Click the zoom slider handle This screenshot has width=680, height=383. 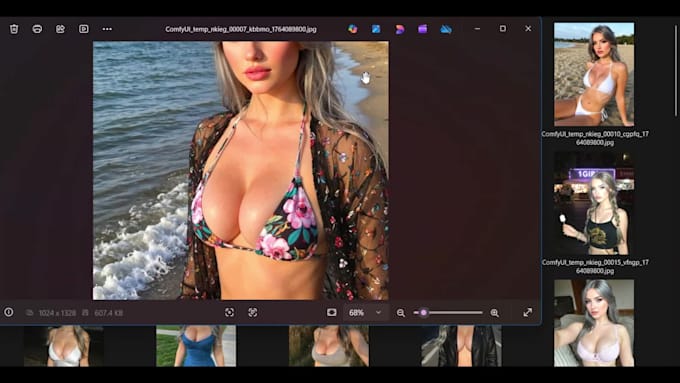pyautogui.click(x=424, y=312)
